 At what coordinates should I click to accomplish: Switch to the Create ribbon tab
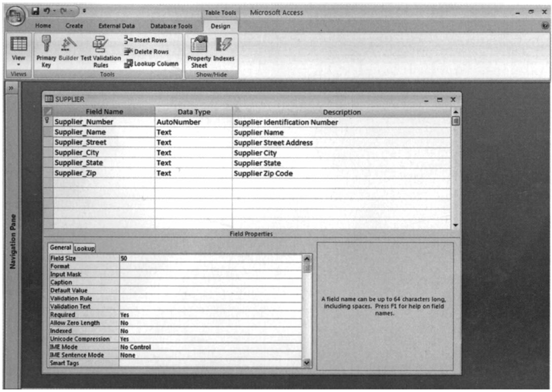point(75,26)
